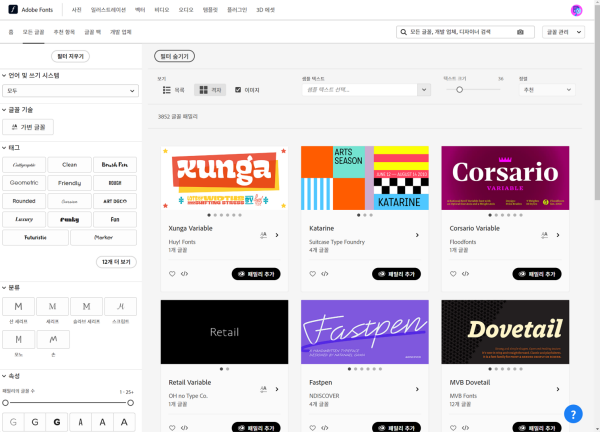Click left handle of family font count slider
Image resolution: width=600 pixels, height=432 pixels.
pyautogui.click(x=5, y=403)
